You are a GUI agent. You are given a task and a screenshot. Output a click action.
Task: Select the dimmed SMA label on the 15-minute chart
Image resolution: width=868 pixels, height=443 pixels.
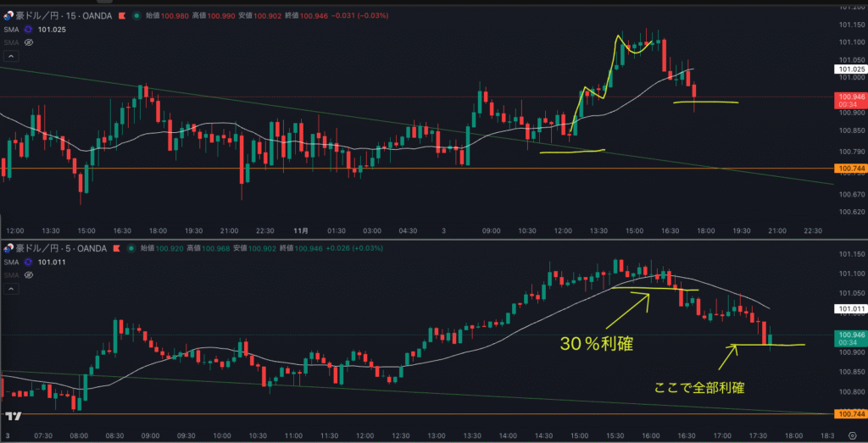click(x=11, y=42)
